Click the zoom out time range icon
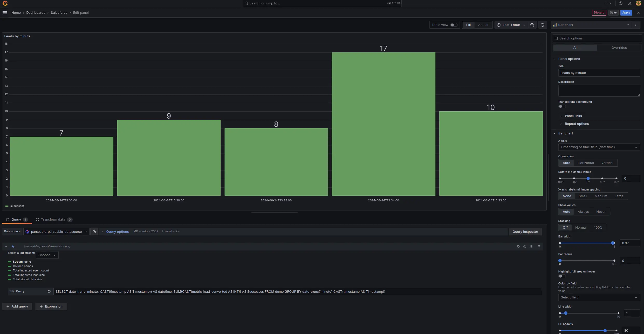The image size is (644, 334). [532, 25]
